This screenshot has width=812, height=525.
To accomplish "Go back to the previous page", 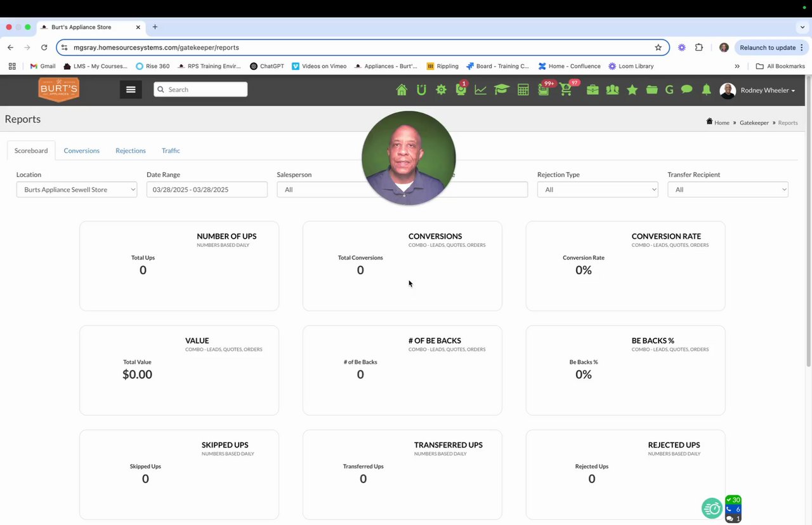I will [x=10, y=48].
